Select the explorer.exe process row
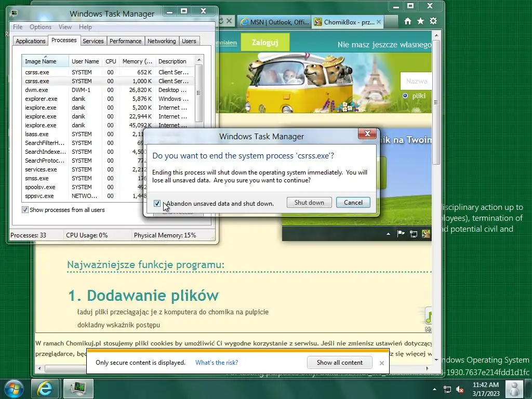 click(x=108, y=99)
